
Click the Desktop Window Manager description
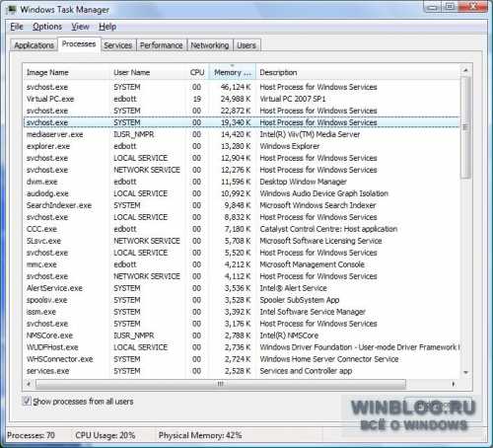303,182
